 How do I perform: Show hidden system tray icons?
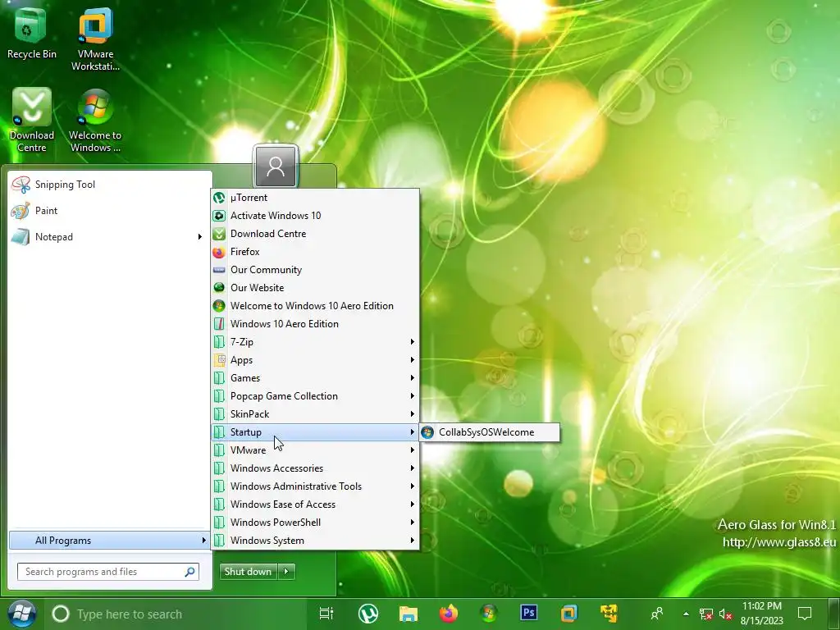pyautogui.click(x=686, y=614)
